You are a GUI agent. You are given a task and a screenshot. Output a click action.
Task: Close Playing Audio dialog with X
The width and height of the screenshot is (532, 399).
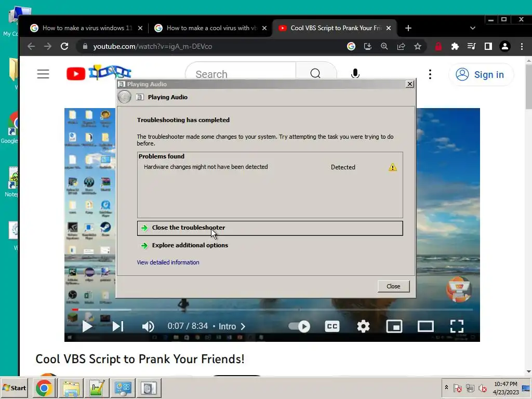[410, 84]
